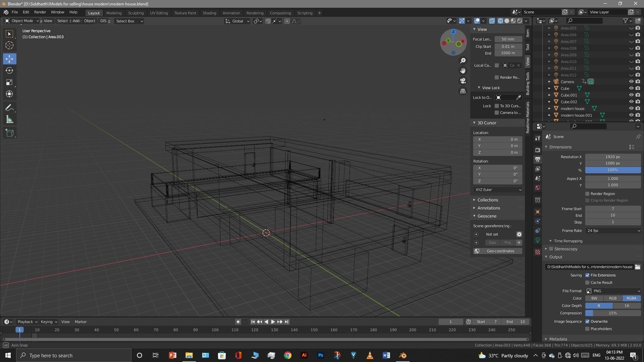Open Global transform orientation dropdown

pyautogui.click(x=237, y=21)
